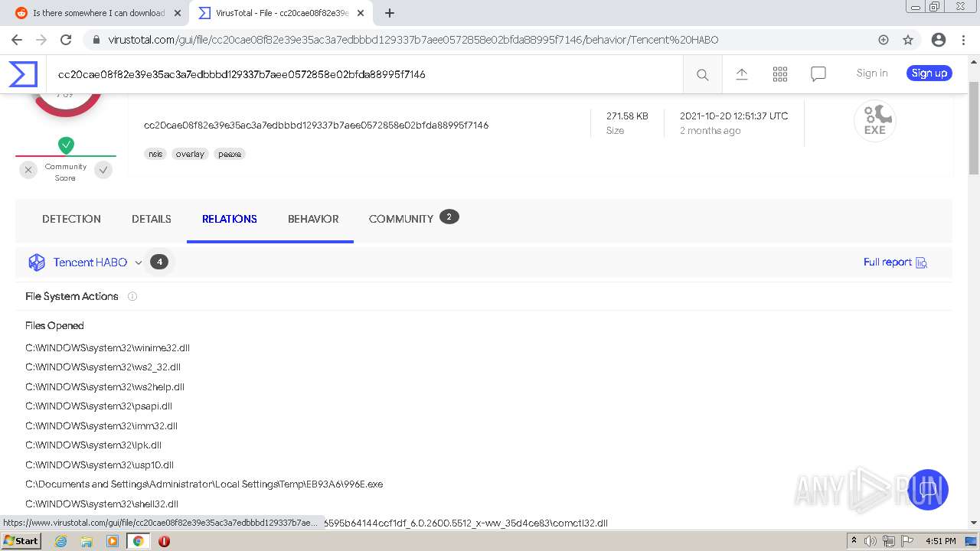Viewport: 980px width, 551px height.
Task: Expand the Tencent HABO sandbox dropdown
Action: pos(138,262)
